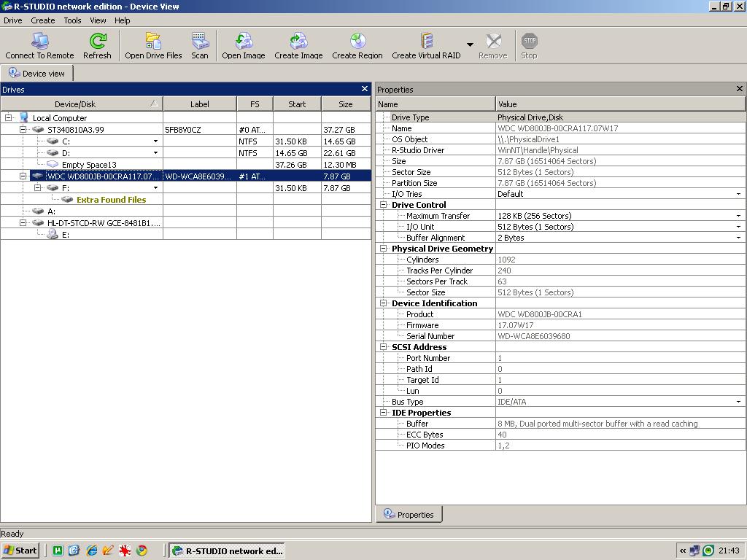This screenshot has width=747, height=560.
Task: Open the Help menu
Action: pos(123,20)
